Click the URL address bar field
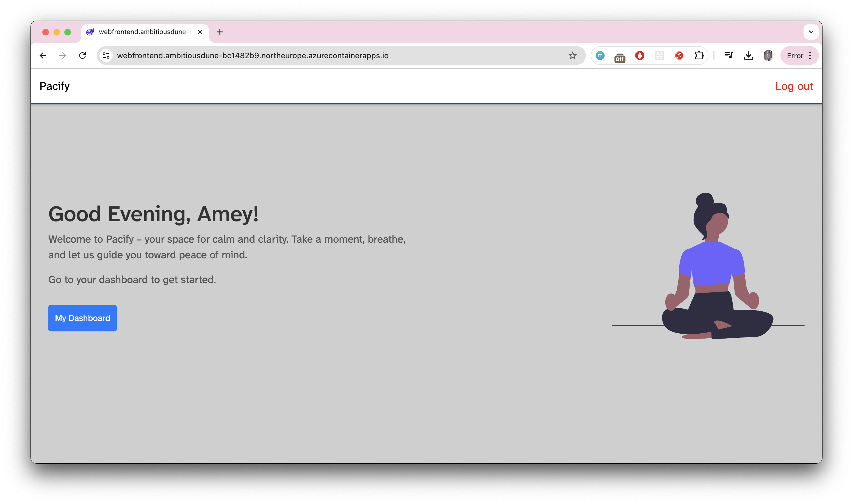Viewport: 853px width, 504px height. click(x=306, y=55)
